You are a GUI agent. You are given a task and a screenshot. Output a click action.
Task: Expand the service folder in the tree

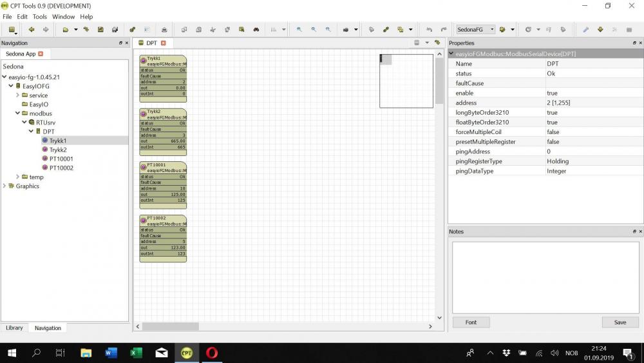click(x=17, y=95)
